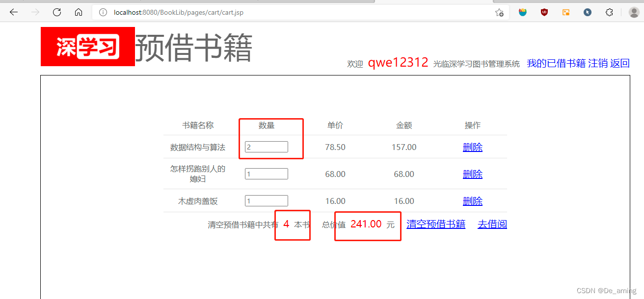This screenshot has width=644, height=299.
Task: Open the colorful round extension icon
Action: pyautogui.click(x=523, y=12)
